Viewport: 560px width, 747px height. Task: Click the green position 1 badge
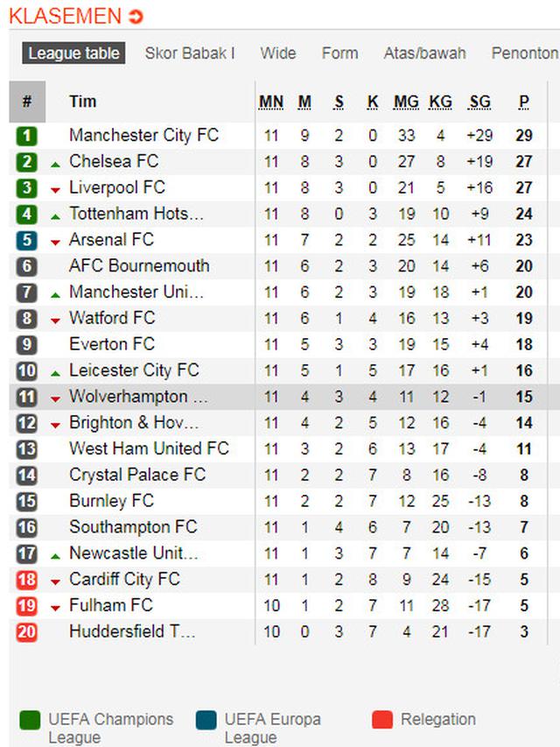27,136
